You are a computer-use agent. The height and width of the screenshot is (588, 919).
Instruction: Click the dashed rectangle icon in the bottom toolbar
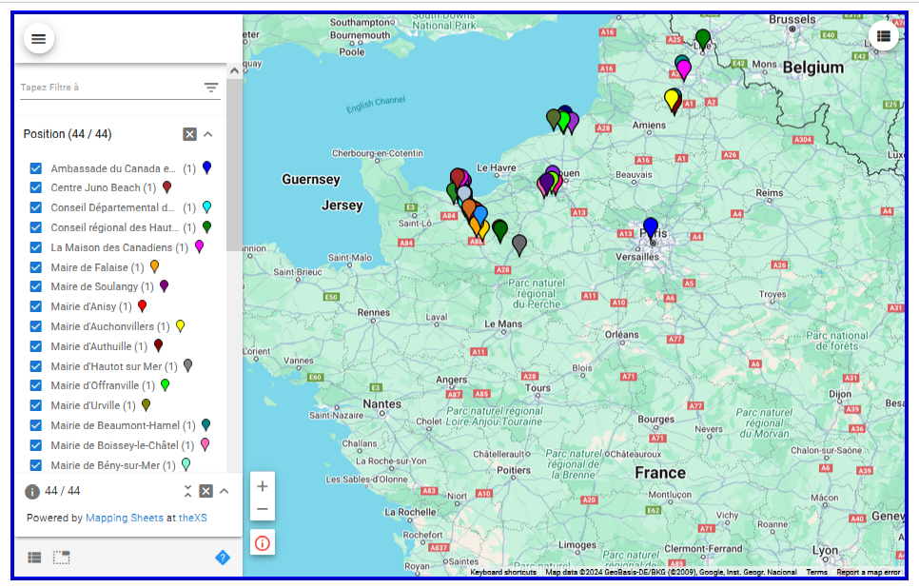click(62, 558)
